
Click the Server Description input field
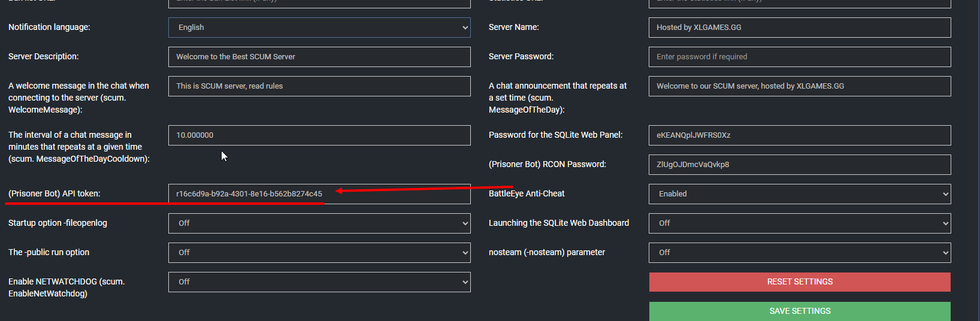pos(319,57)
